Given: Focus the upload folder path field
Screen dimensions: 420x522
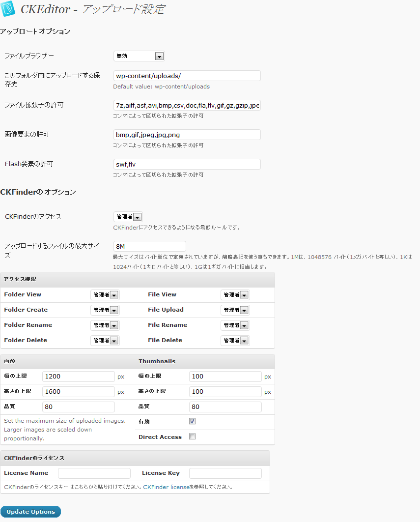Looking at the screenshot, I should (187, 76).
